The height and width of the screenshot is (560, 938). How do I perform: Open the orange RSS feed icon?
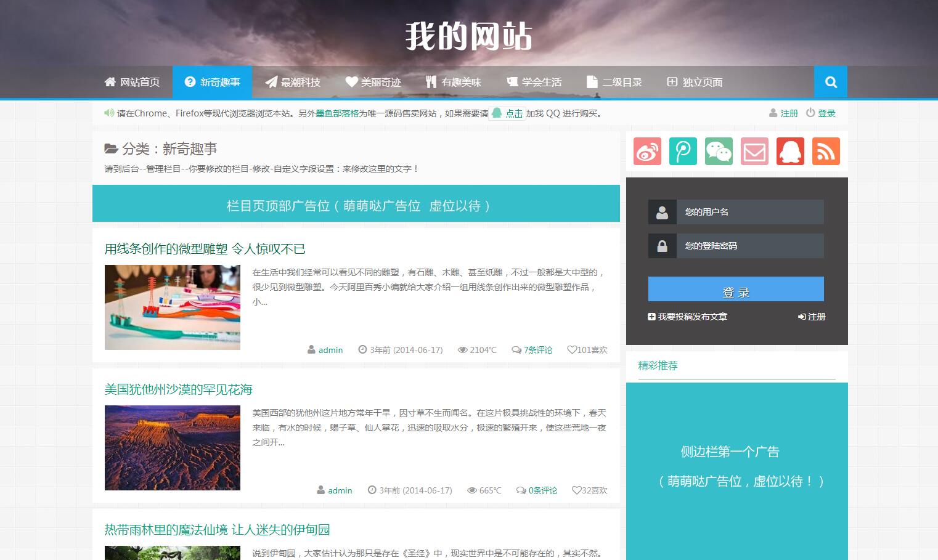pos(826,151)
